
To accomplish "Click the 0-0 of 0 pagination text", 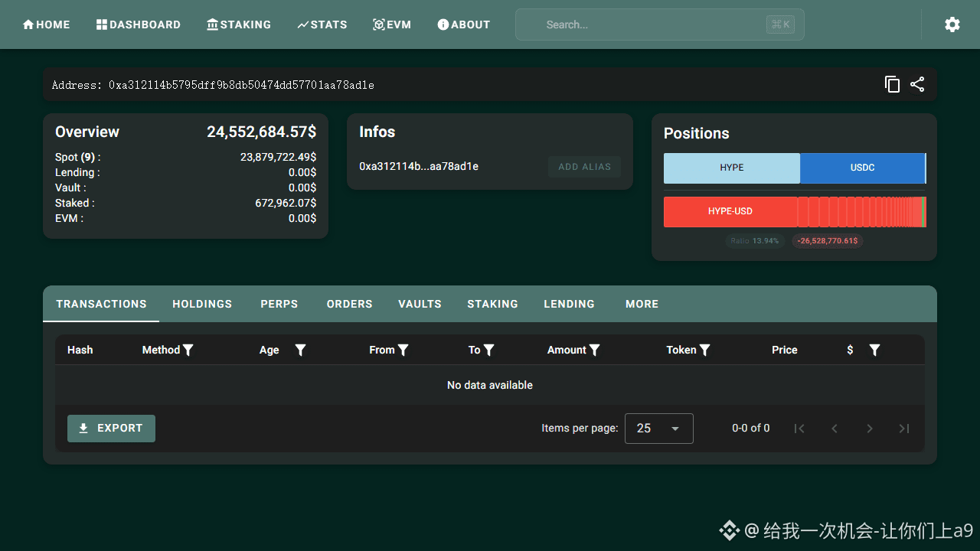I will 751,429.
